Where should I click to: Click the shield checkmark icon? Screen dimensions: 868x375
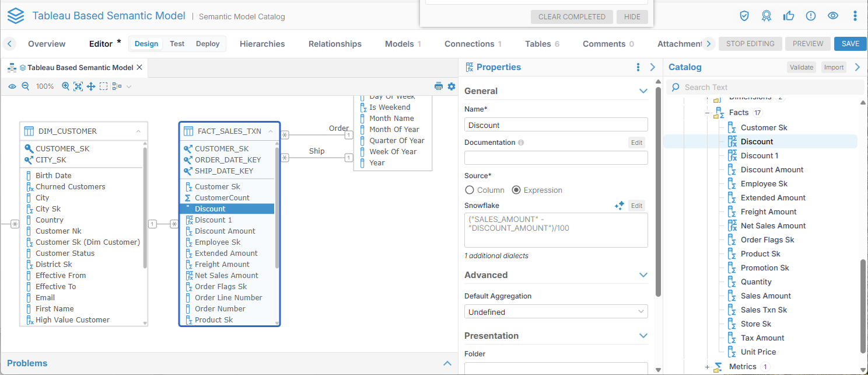[744, 16]
